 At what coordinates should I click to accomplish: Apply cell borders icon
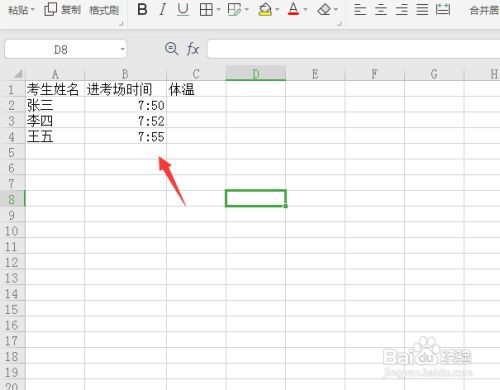pyautogui.click(x=206, y=10)
